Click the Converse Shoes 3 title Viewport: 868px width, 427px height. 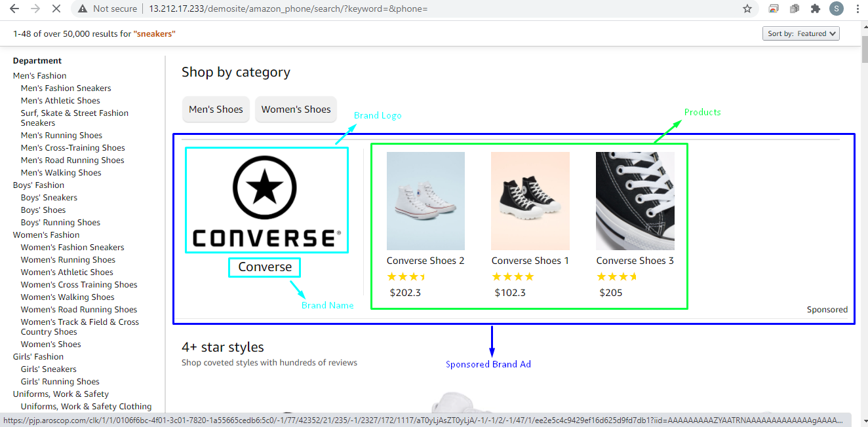(635, 261)
